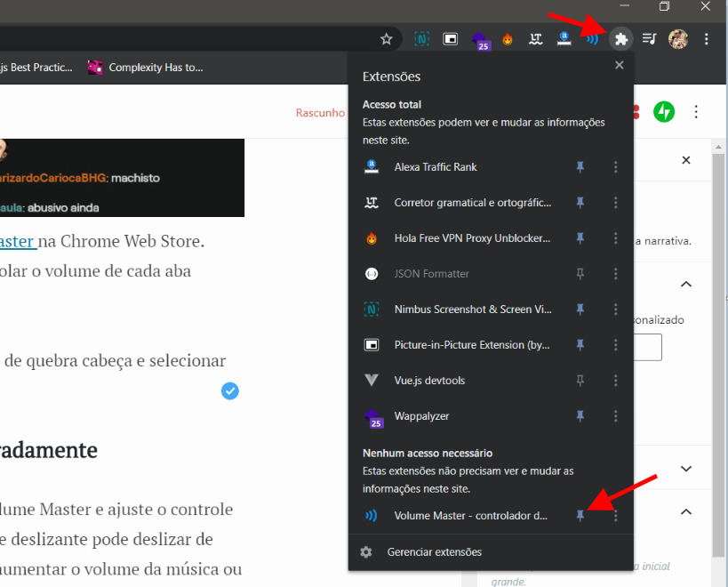Open Wappalyzer from the toolbar
Viewport: 728px width, 587px height.
coord(480,39)
